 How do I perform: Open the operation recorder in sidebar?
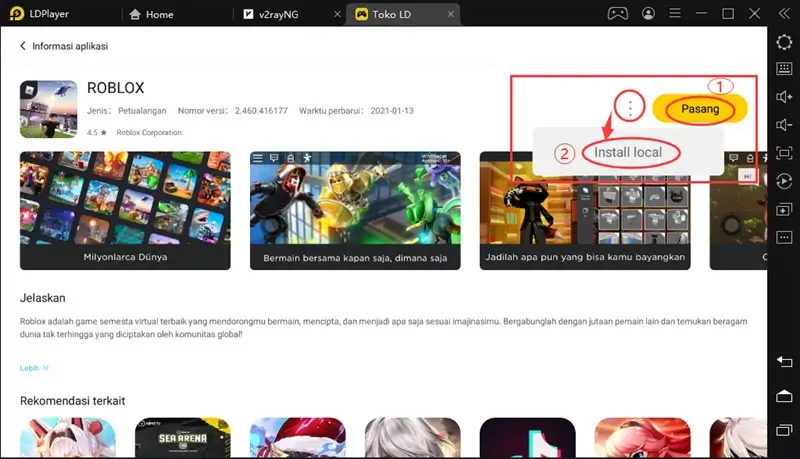click(x=784, y=181)
